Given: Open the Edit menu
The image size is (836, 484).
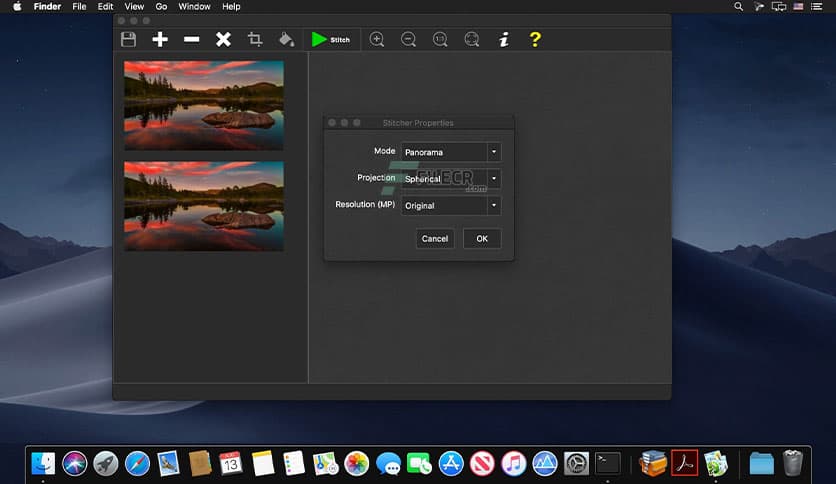Looking at the screenshot, I should 105,6.
